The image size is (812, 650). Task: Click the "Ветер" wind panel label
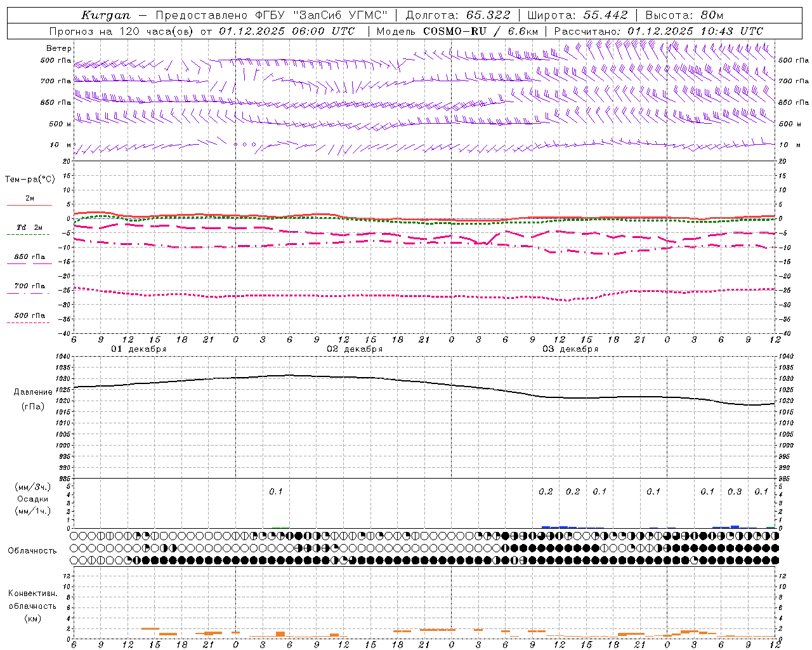coord(59,48)
